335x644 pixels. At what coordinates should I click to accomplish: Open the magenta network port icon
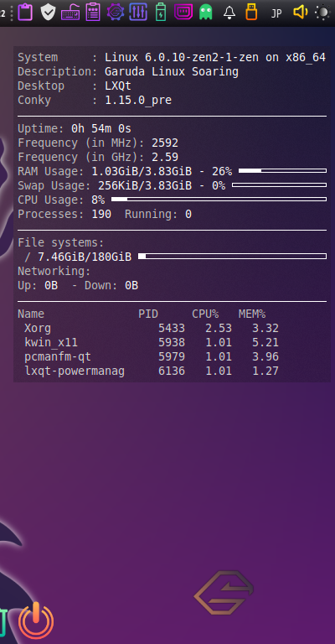point(183,13)
